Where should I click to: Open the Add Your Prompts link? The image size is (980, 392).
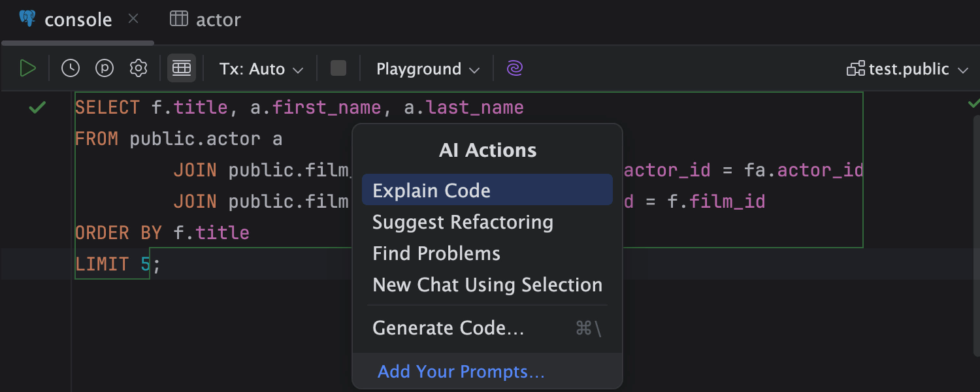(x=461, y=372)
